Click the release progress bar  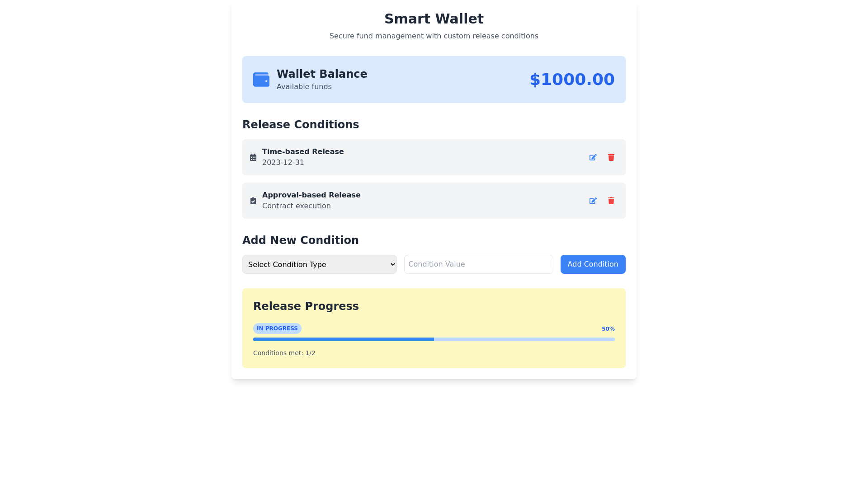[x=434, y=339]
